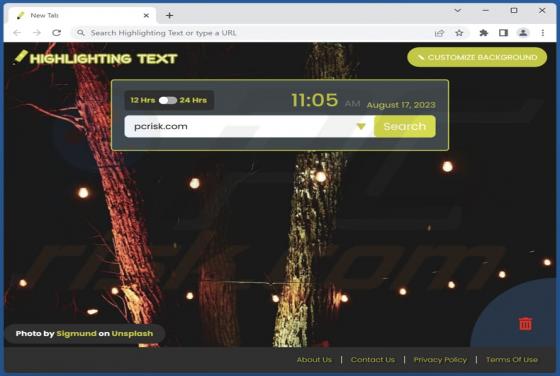This screenshot has height=376, width=560.
Task: Focus the browser address bar
Action: (250, 33)
